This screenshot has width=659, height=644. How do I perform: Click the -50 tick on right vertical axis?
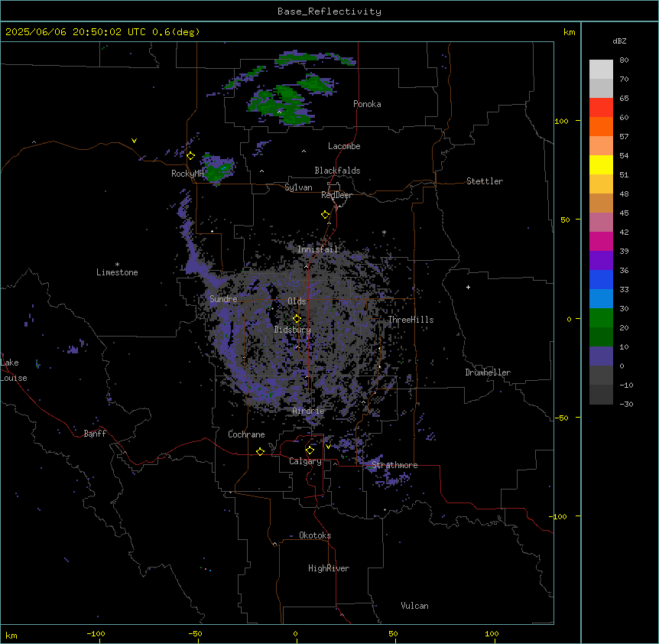[561, 418]
